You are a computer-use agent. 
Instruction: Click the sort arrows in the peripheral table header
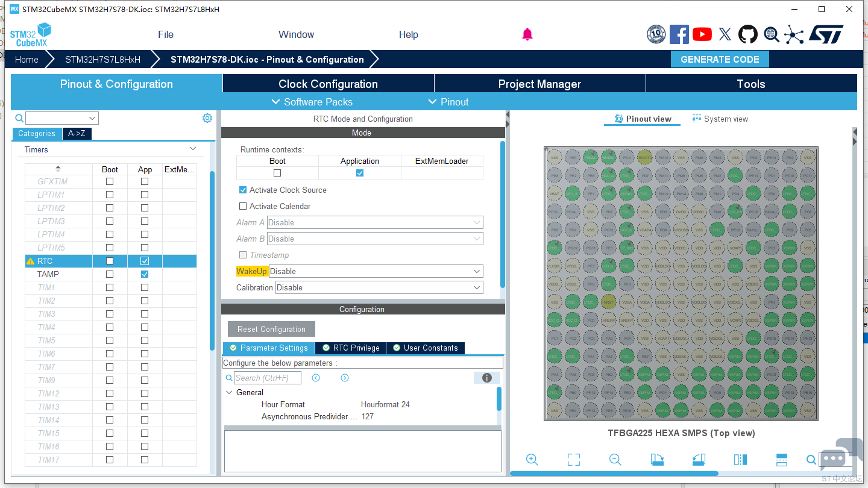point(58,169)
